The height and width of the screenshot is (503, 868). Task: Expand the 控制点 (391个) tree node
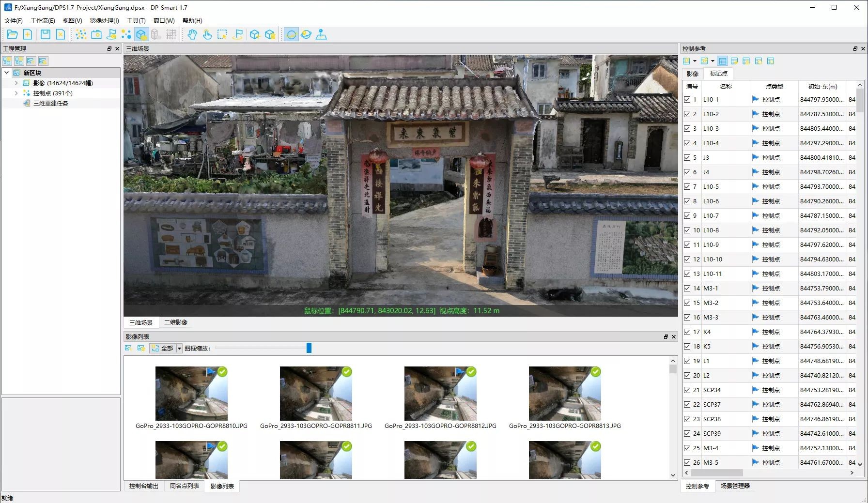[x=16, y=93]
